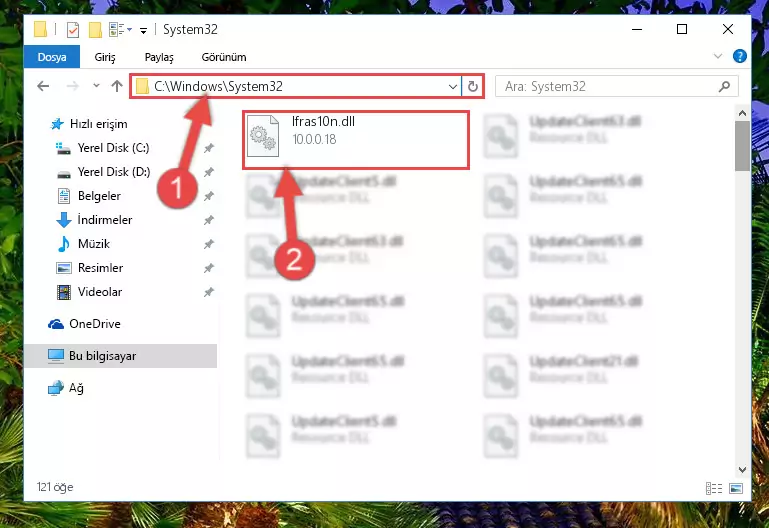
Task: Refresh the System32 folder view
Action: [x=472, y=87]
